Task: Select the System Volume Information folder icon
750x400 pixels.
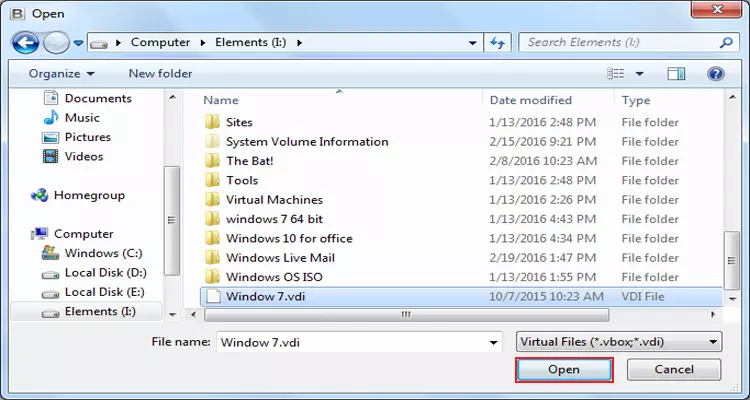Action: point(212,142)
